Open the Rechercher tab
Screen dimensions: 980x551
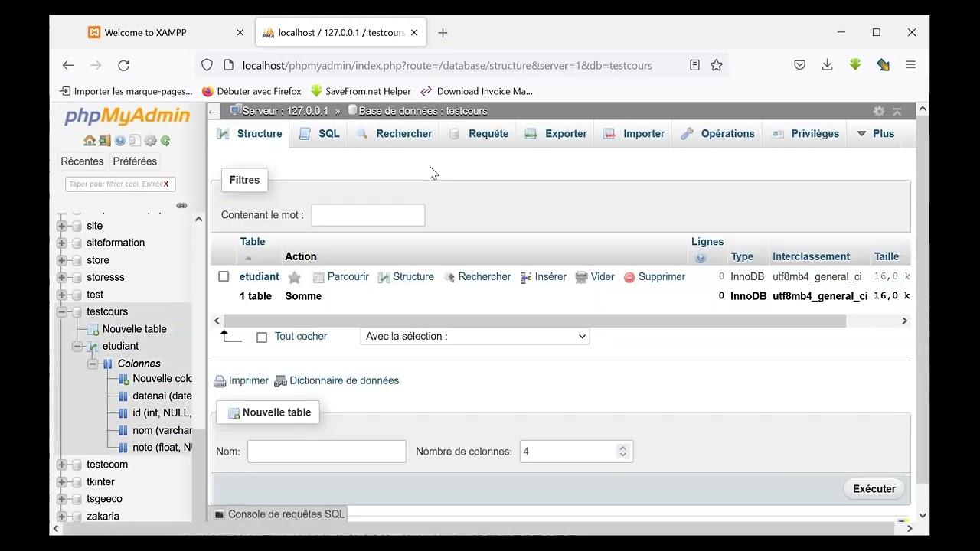(394, 133)
